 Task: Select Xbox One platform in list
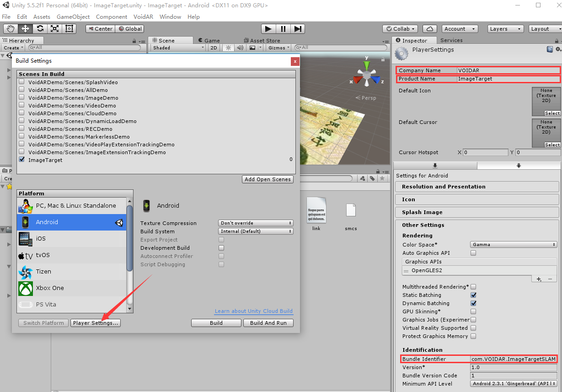(x=72, y=288)
